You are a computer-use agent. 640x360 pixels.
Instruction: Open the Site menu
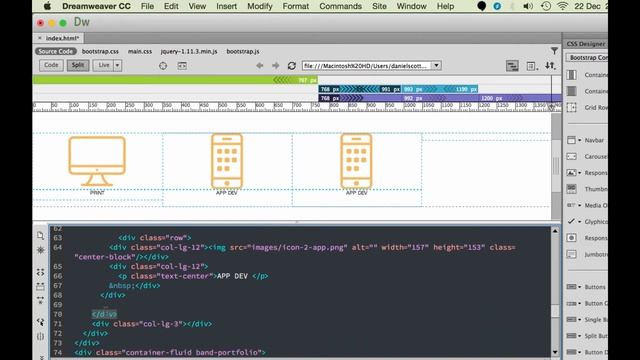(379, 6)
